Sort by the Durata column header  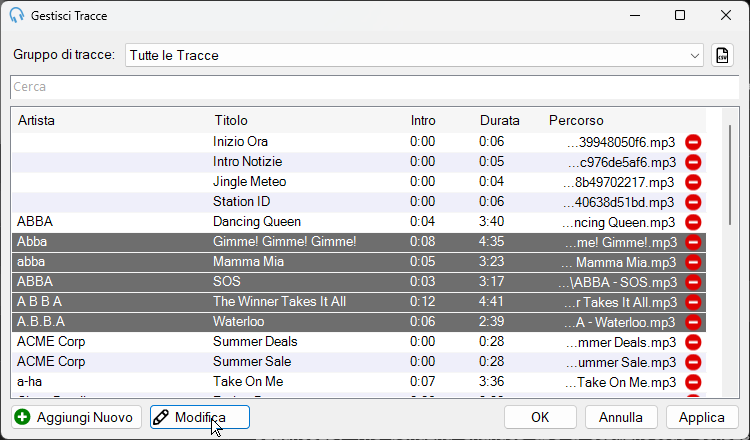[x=499, y=121]
